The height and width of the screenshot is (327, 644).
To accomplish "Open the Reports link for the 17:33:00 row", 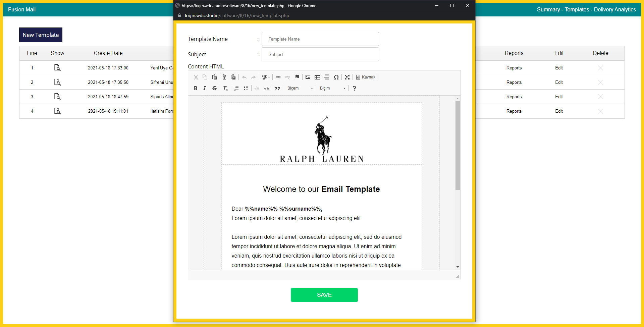I will click(514, 68).
